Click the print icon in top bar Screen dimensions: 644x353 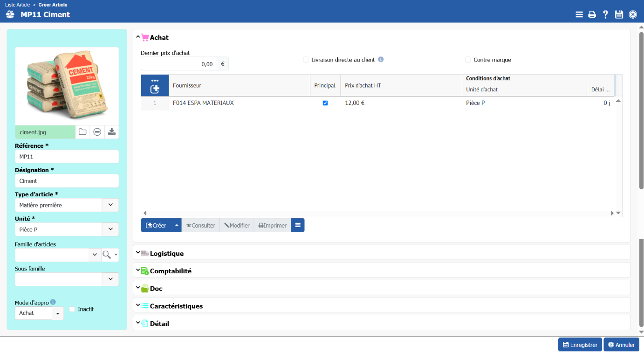tap(592, 14)
